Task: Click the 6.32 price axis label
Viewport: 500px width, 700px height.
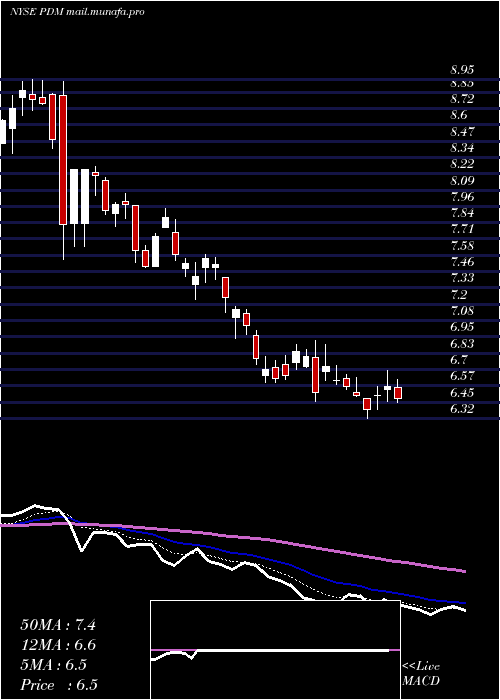Action: coord(462,408)
